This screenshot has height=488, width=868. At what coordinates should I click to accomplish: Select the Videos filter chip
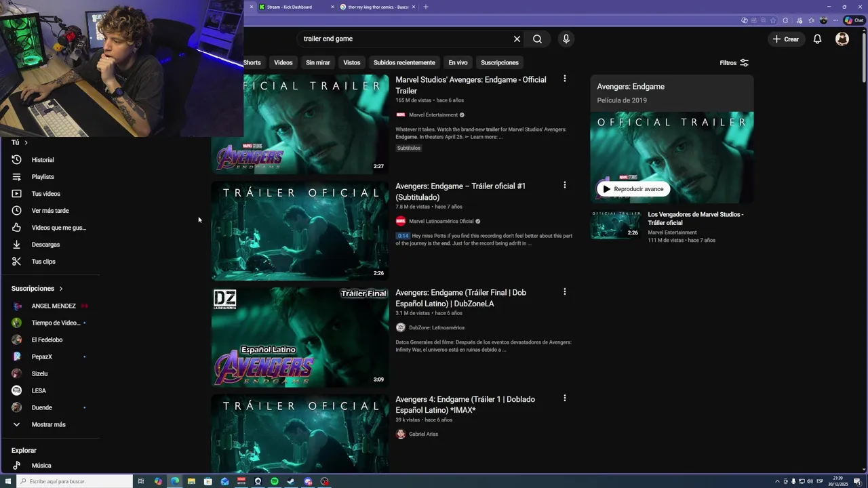pyautogui.click(x=283, y=62)
